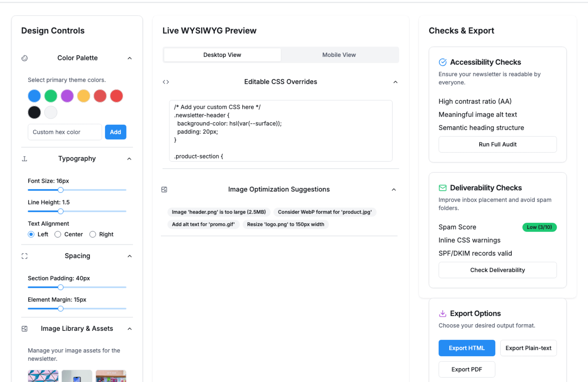
Task: Click the palette icon beside Color Palette
Action: (24, 58)
